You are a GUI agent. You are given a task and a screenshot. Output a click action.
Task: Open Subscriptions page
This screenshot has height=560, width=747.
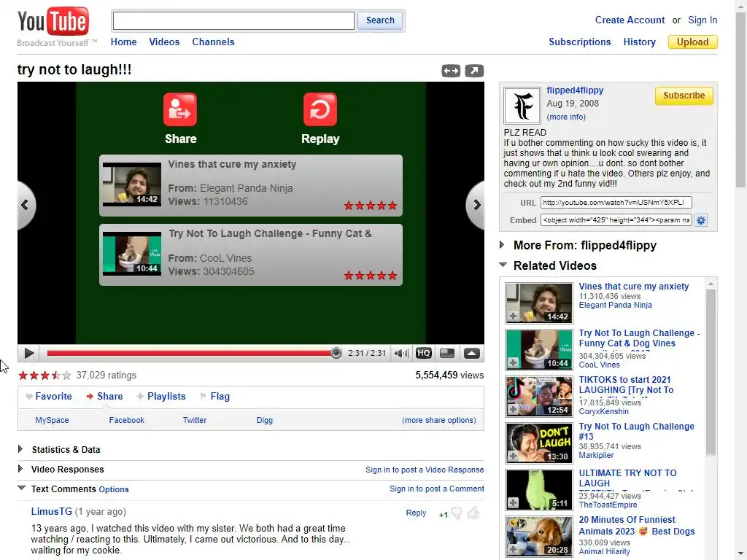click(x=580, y=42)
